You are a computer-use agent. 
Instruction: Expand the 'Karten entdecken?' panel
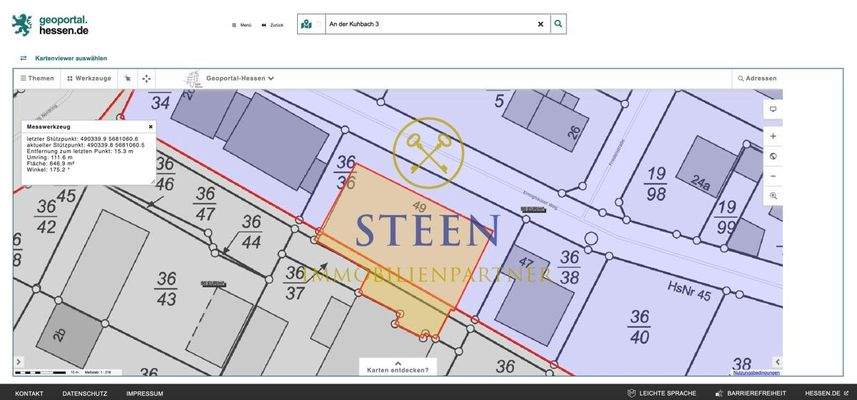pos(397,367)
